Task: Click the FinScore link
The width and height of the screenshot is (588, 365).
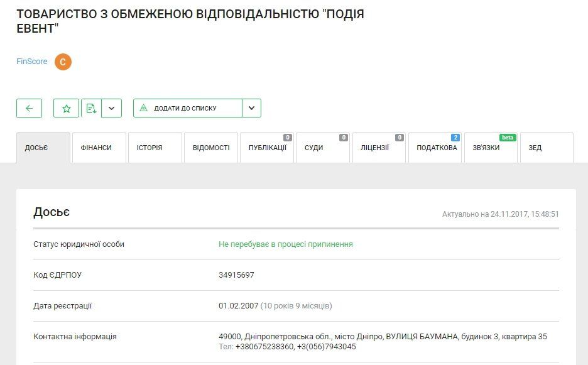Action: pos(31,62)
